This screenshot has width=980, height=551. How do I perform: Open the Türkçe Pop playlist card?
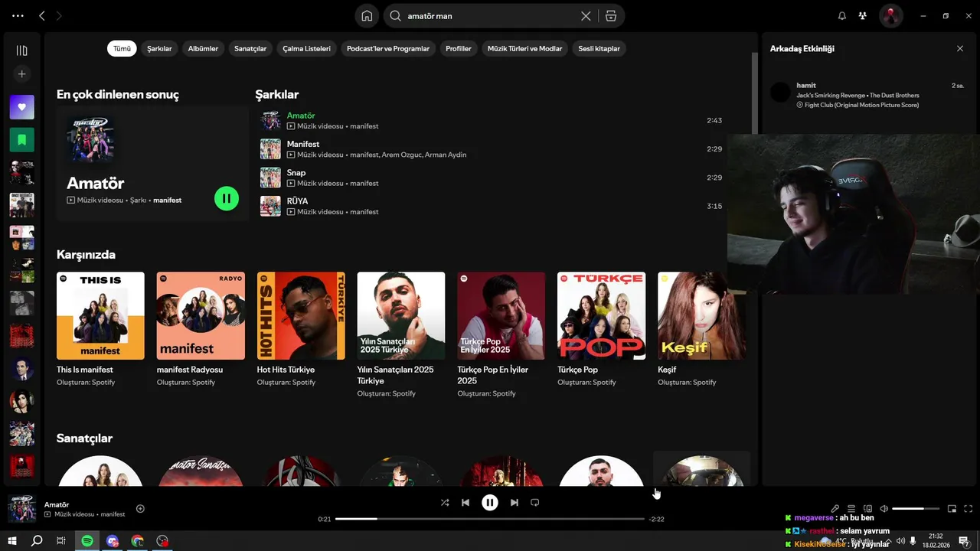(x=601, y=329)
